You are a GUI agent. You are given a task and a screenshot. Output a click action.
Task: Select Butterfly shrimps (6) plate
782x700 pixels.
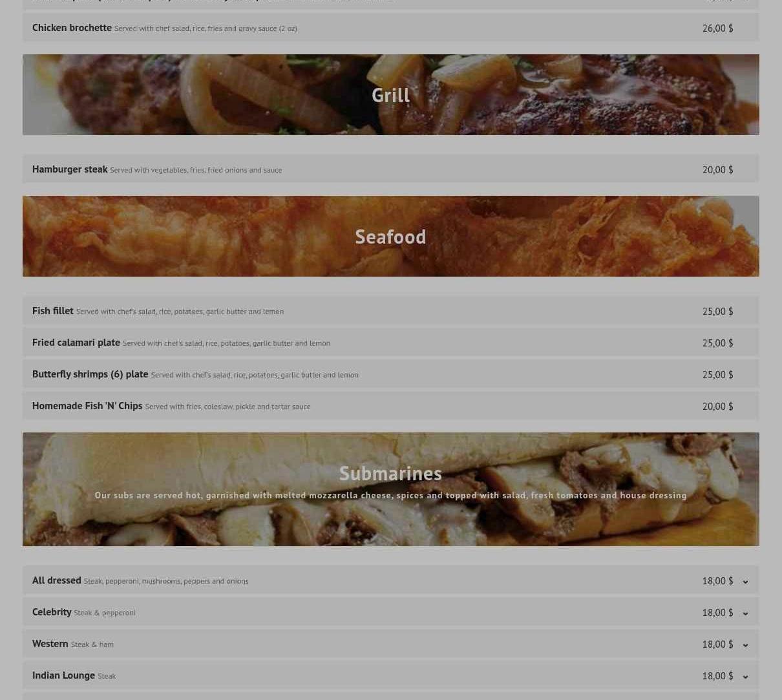(x=390, y=374)
